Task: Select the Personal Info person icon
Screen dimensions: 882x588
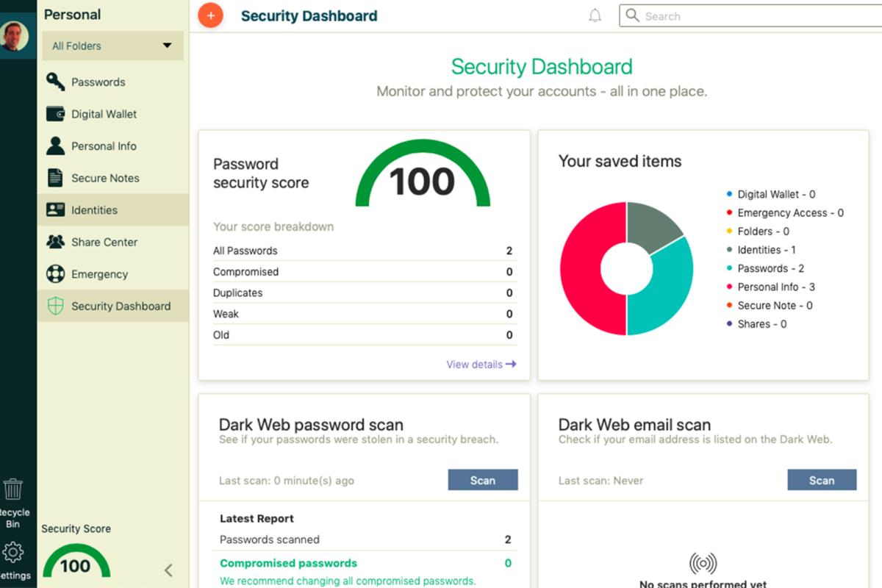Action: 55,146
